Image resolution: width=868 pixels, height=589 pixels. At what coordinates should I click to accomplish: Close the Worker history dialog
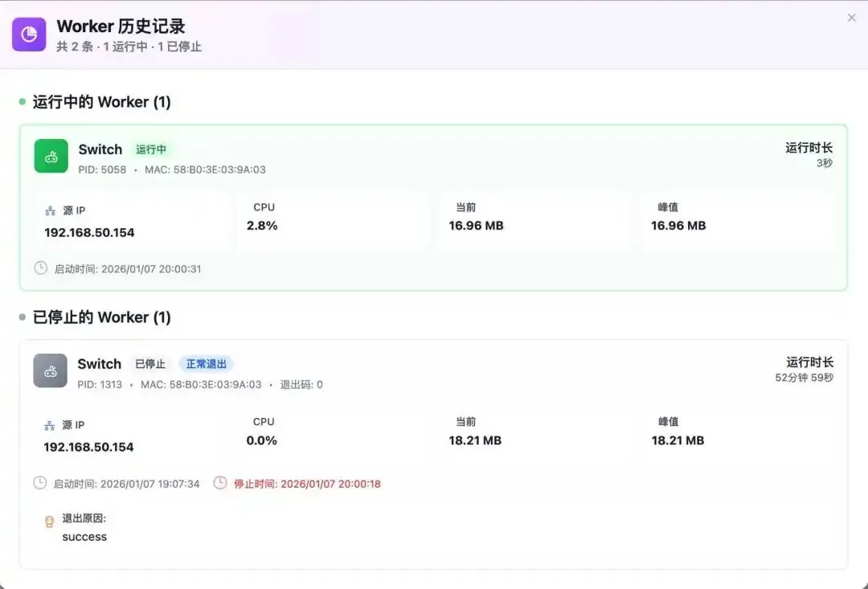click(852, 18)
